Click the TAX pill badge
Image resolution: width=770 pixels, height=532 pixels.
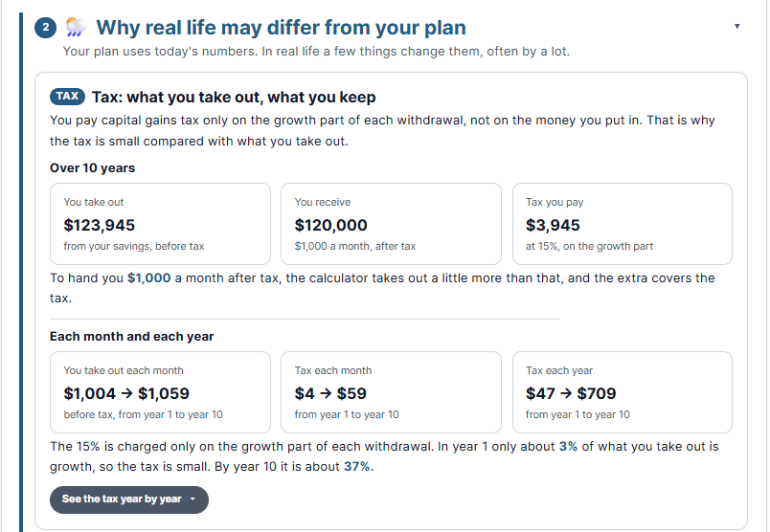(67, 97)
